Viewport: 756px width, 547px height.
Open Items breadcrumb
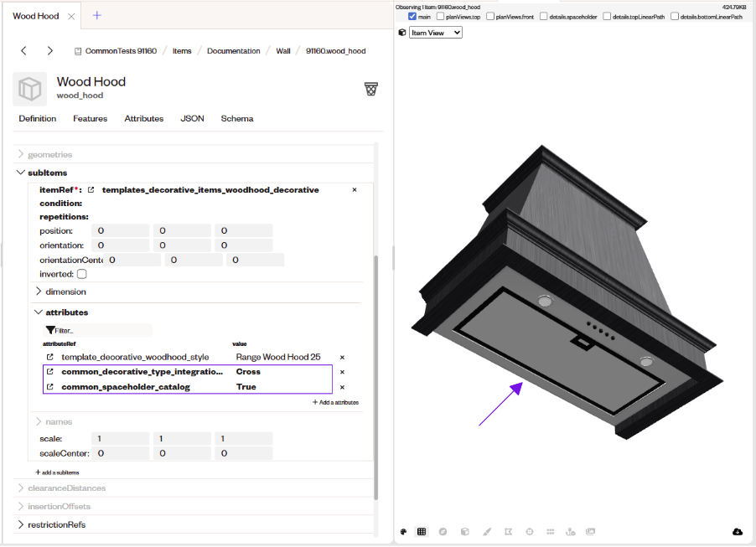click(x=182, y=51)
